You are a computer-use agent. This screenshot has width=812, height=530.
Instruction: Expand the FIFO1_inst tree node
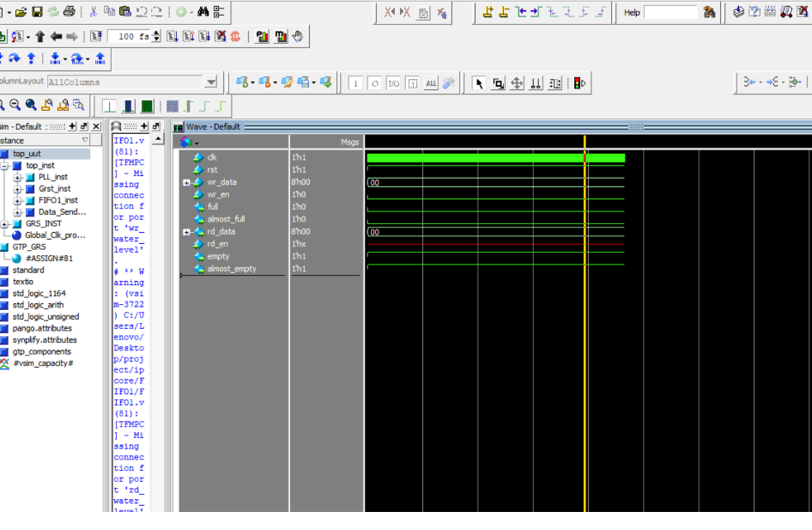point(18,200)
